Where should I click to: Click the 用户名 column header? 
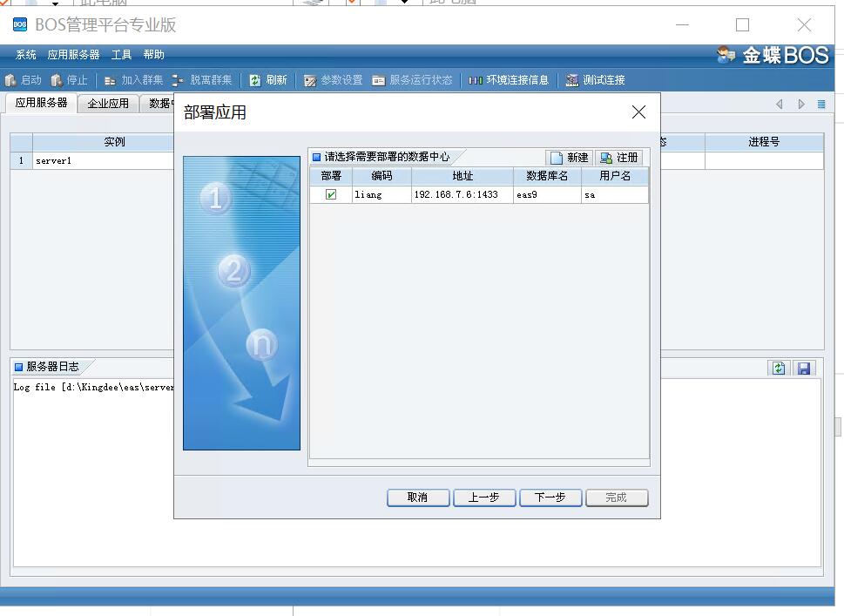click(x=615, y=176)
